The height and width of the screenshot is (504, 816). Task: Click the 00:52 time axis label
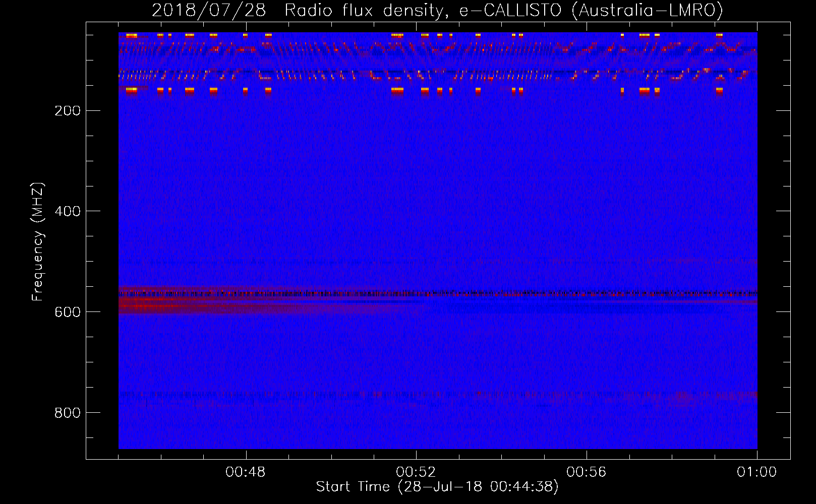(416, 472)
